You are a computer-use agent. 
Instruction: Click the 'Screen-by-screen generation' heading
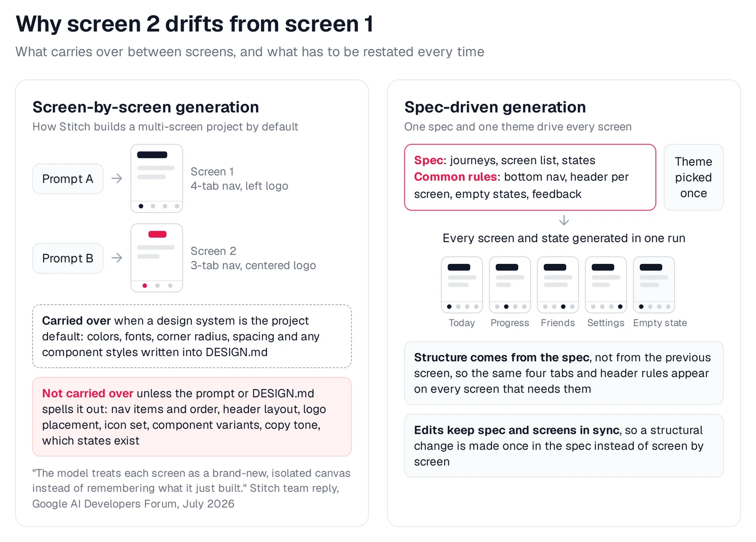146,107
